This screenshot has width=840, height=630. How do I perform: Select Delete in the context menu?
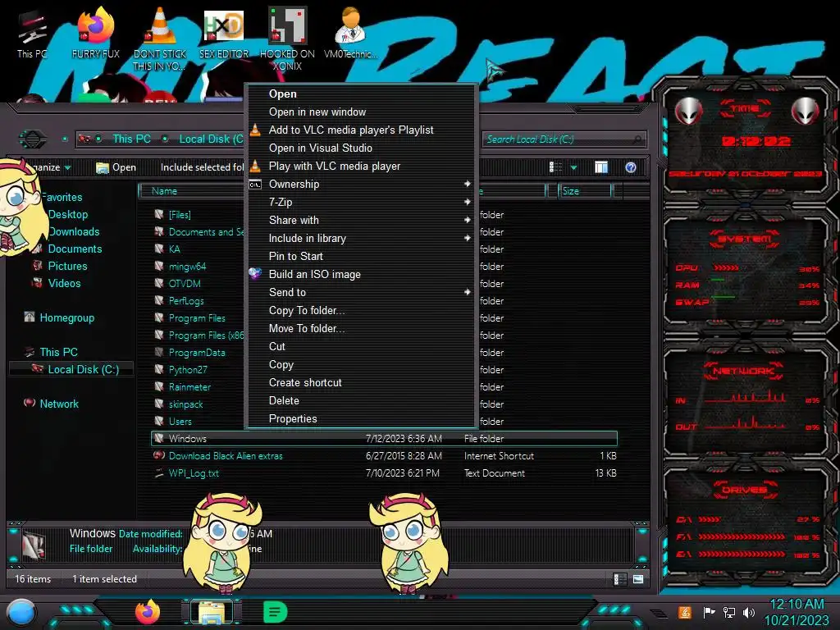361,400
